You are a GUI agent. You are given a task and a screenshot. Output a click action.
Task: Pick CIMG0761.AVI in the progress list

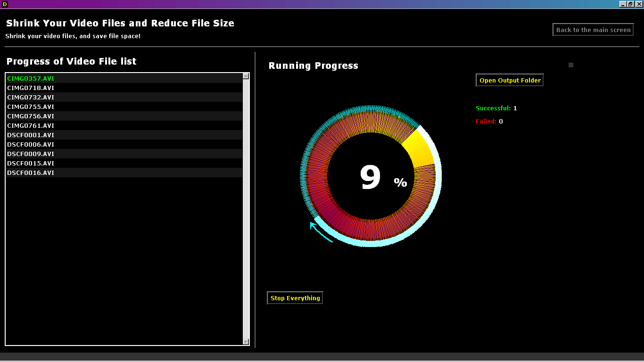coord(124,125)
